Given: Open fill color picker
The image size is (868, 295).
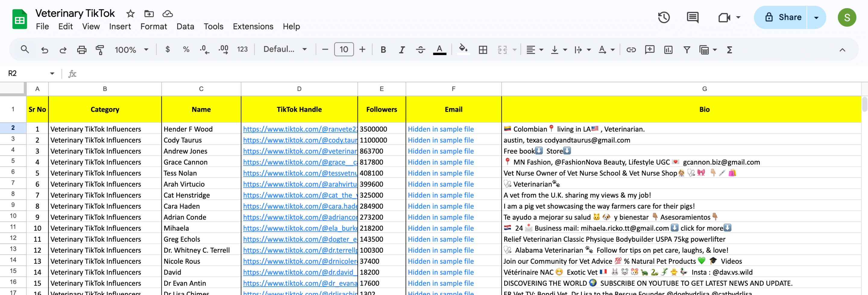Looking at the screenshot, I should coord(463,49).
